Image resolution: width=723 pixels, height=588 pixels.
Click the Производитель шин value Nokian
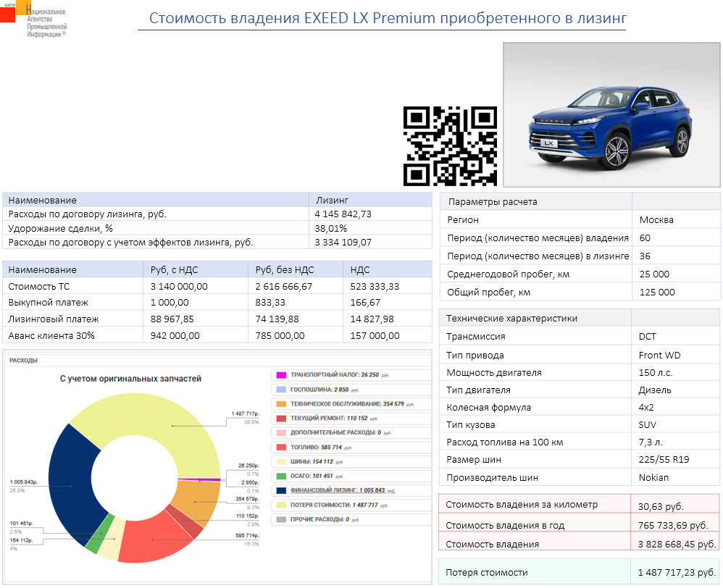click(x=653, y=478)
